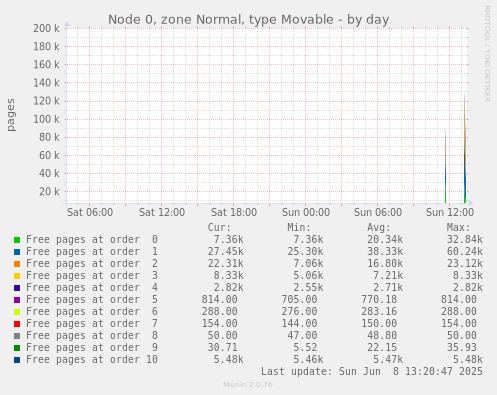
Task: Click the green order 0 legend swatch
Action: click(17, 240)
